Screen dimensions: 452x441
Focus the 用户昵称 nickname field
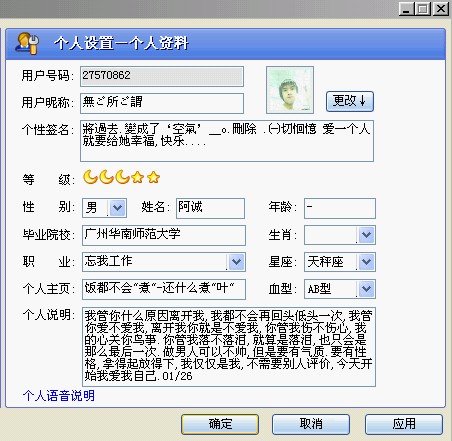[x=162, y=103]
